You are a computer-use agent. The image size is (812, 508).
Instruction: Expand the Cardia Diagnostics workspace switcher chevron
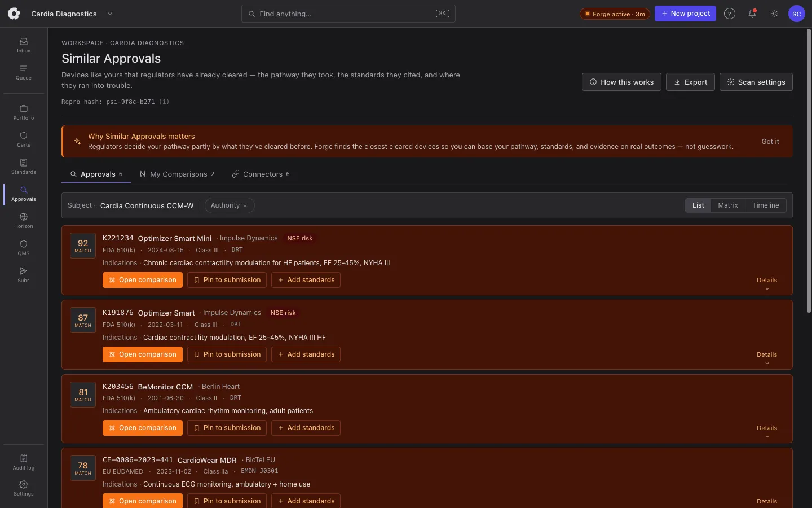click(x=110, y=14)
